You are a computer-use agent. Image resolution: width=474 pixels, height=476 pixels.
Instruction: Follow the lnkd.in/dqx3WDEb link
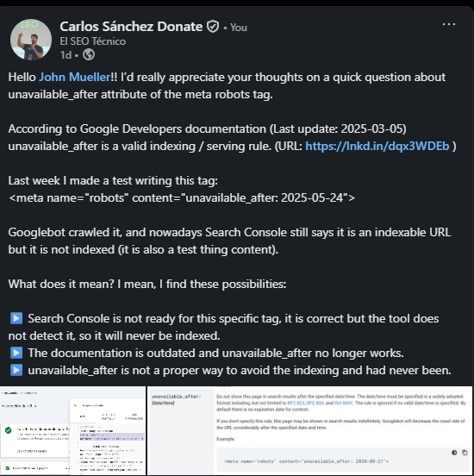coord(377,147)
